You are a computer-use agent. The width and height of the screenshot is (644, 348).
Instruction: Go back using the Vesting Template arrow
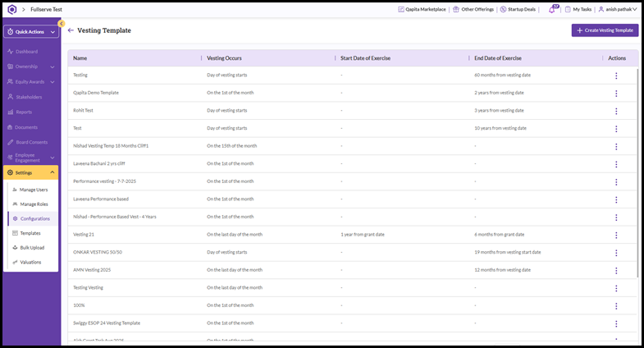71,30
